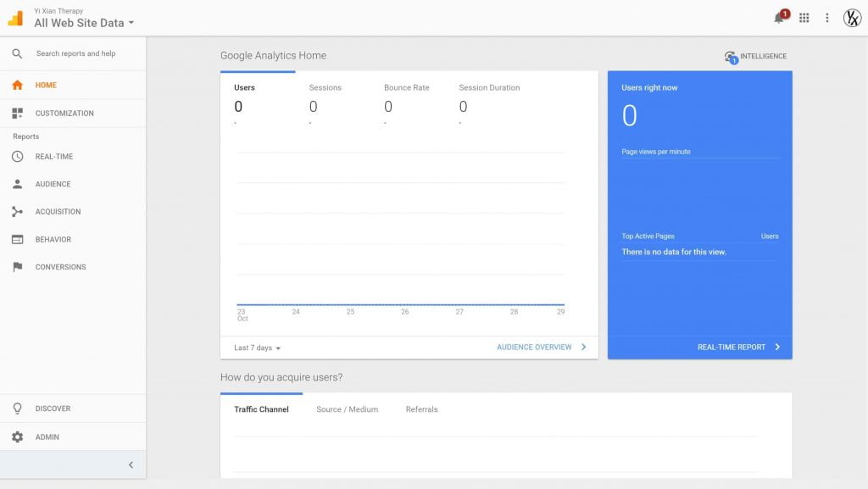The width and height of the screenshot is (868, 489).
Task: Switch to the Traffic Channel tab
Action: coord(261,409)
